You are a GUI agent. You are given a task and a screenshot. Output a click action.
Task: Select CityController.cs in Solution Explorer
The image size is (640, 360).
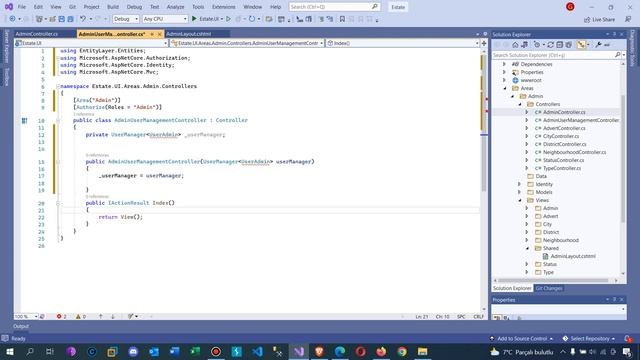pyautogui.click(x=561, y=136)
